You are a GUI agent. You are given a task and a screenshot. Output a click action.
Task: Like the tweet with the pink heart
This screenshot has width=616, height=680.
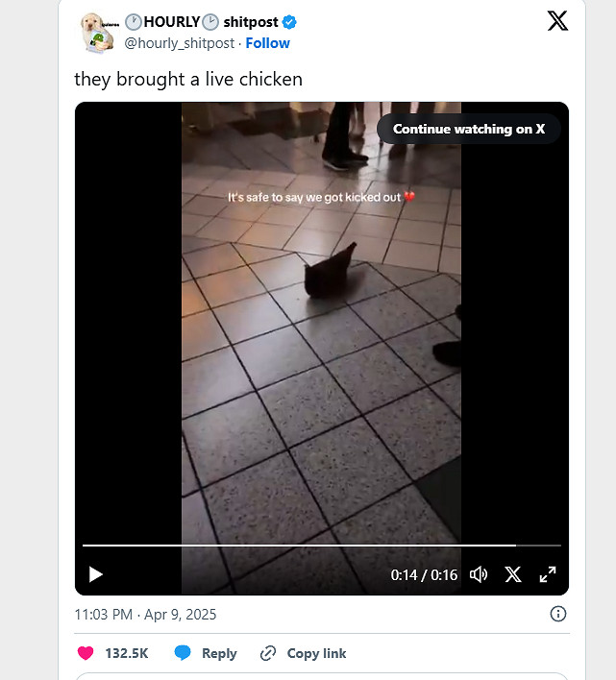[86, 653]
